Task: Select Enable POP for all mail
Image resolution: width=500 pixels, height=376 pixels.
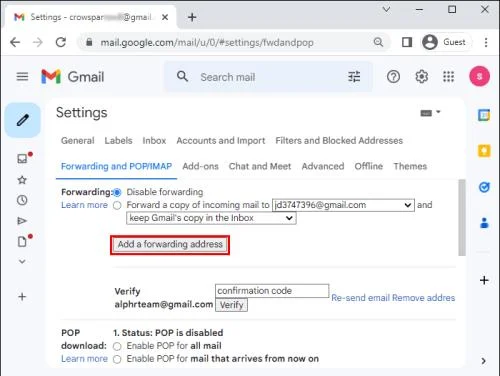Action: click(117, 346)
